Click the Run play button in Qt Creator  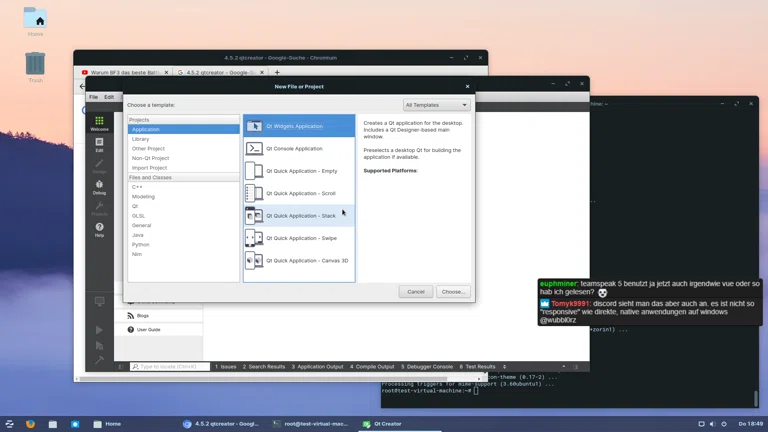(x=99, y=330)
